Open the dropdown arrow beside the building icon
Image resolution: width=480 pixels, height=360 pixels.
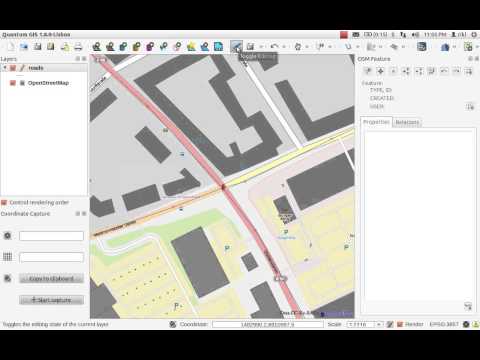pyautogui.click(x=454, y=47)
